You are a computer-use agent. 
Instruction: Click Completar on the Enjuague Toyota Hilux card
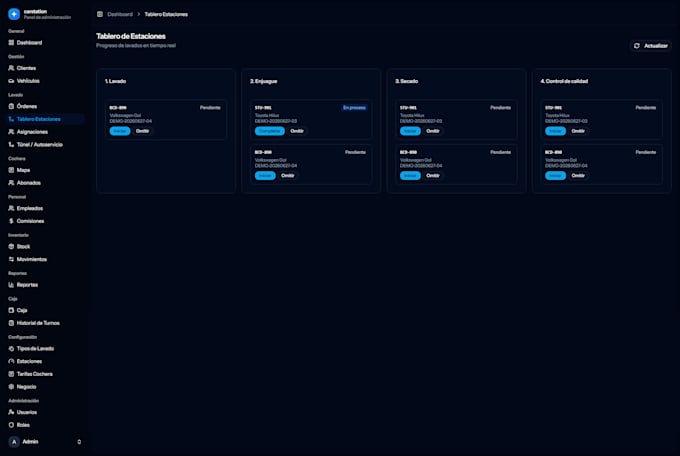pyautogui.click(x=270, y=131)
